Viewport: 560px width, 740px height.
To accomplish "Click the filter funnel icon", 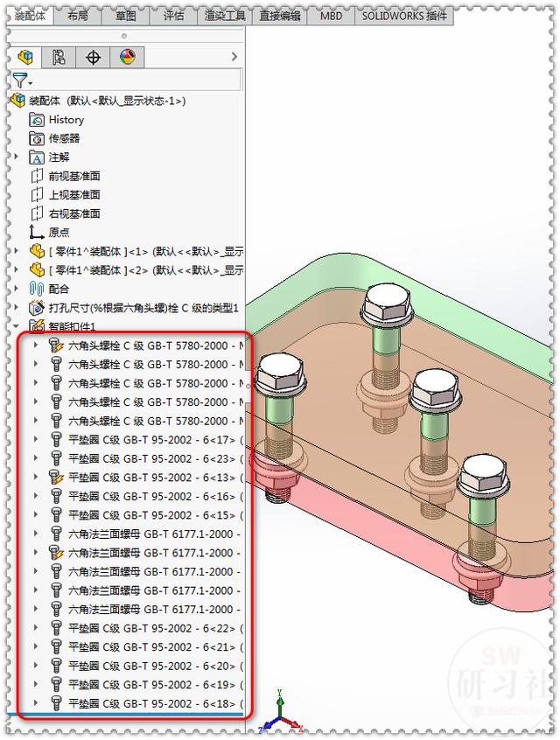I will 20,80.
